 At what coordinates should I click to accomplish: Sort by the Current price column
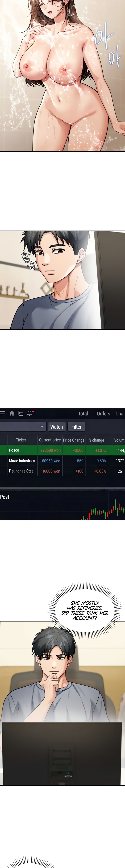[x=50, y=440]
